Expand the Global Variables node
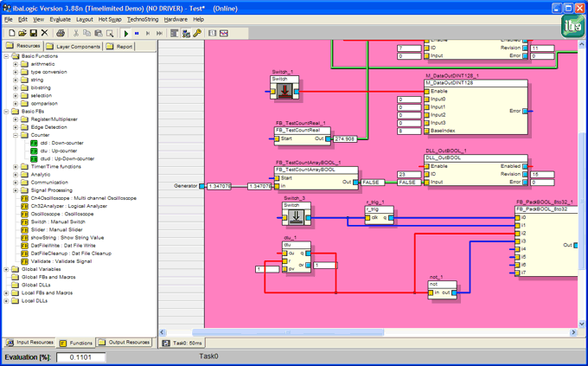 [6, 269]
